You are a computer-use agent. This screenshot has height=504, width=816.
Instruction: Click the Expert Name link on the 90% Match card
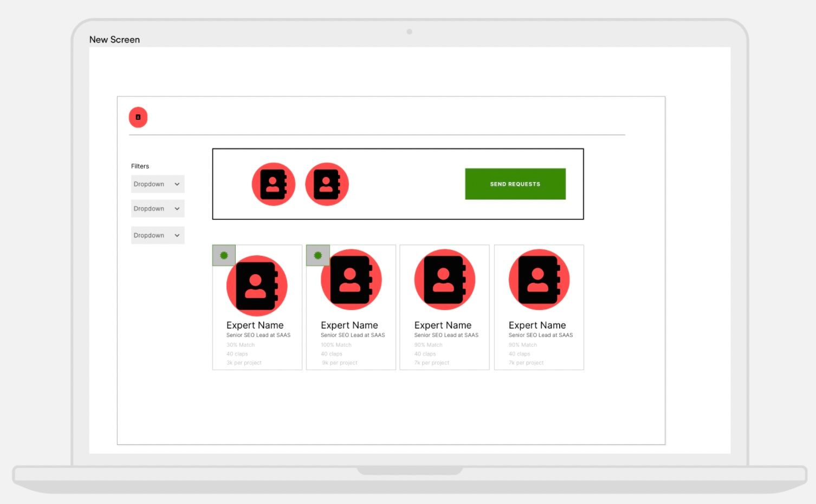(443, 325)
